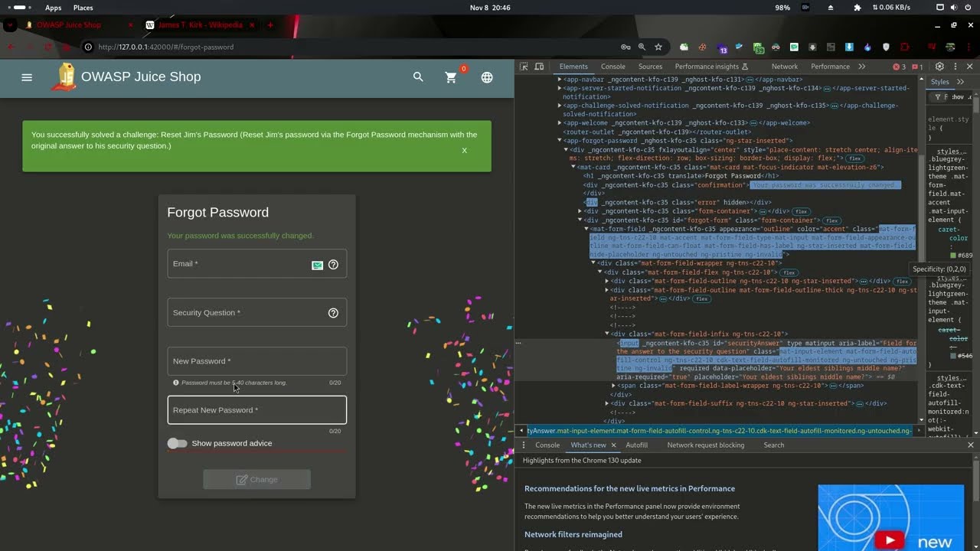Collapse the forgot-form div node
The height and width of the screenshot is (551, 980).
pos(580,220)
